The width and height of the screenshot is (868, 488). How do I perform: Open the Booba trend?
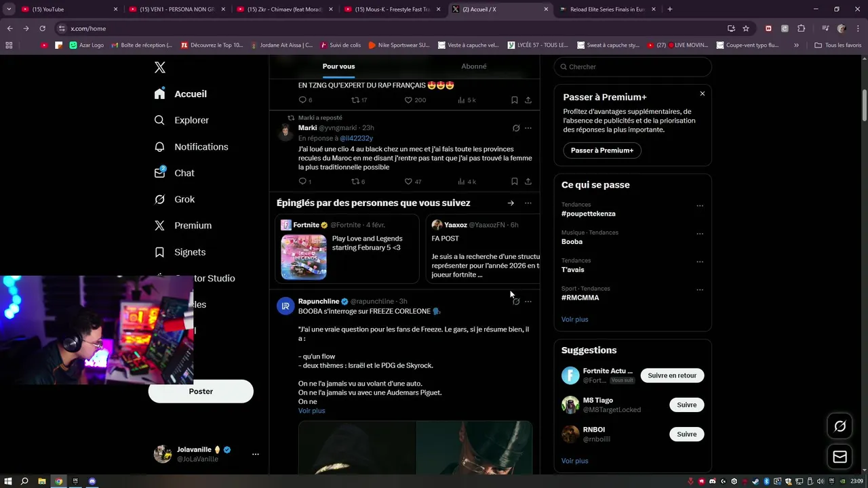[x=572, y=242]
